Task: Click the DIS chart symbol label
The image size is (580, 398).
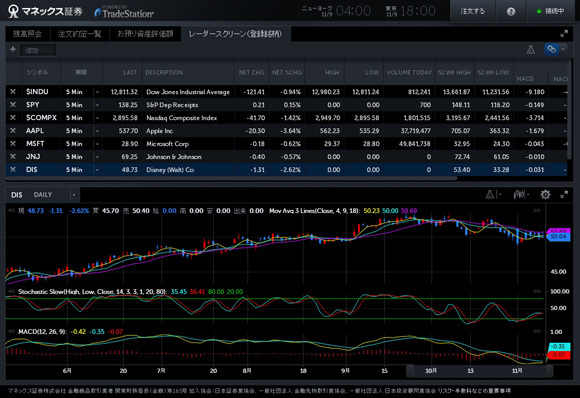Action: click(x=17, y=195)
